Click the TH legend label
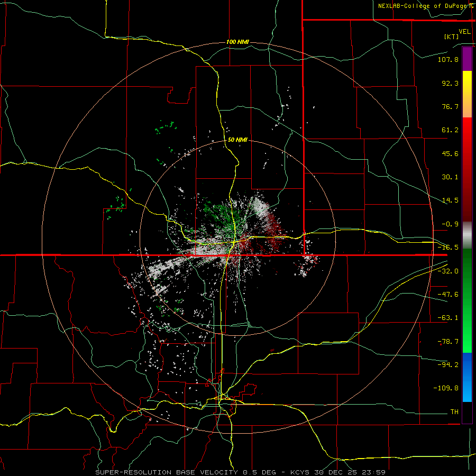 point(454,411)
